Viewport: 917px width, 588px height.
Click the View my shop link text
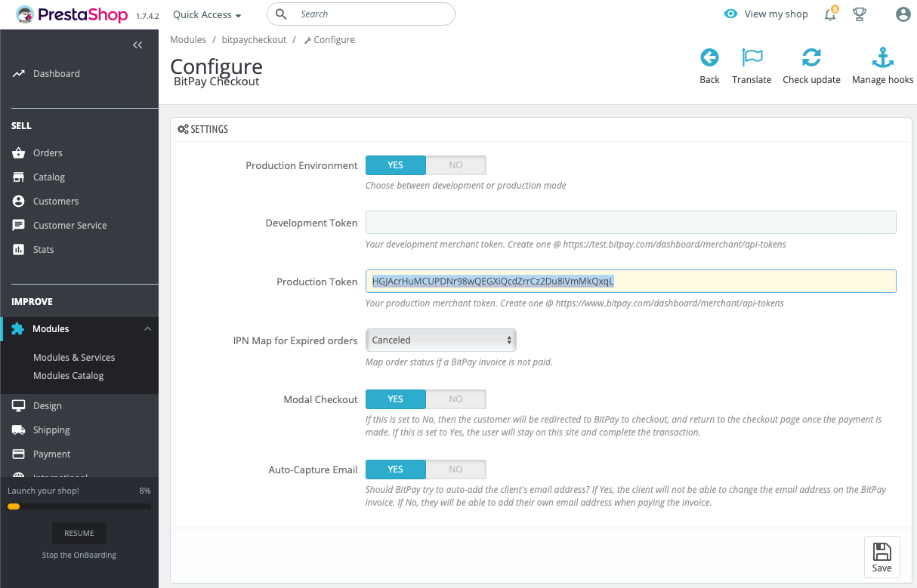(x=776, y=14)
